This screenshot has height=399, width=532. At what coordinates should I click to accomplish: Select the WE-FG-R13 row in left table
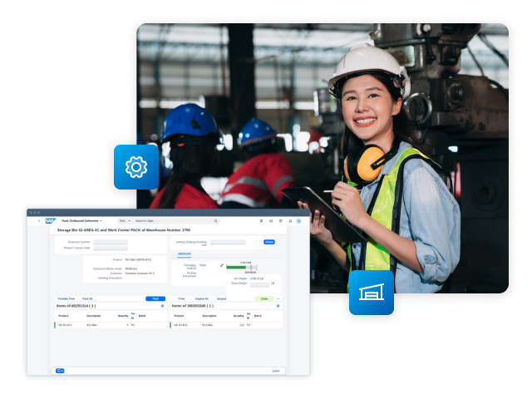pyautogui.click(x=65, y=325)
